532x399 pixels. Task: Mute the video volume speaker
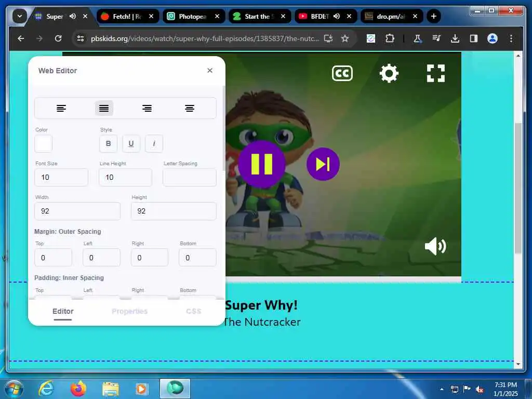435,246
